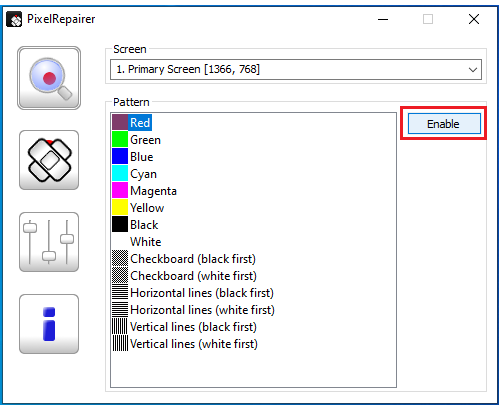The width and height of the screenshot is (503, 405).
Task: Click the magenta color swatch
Action: (x=120, y=190)
